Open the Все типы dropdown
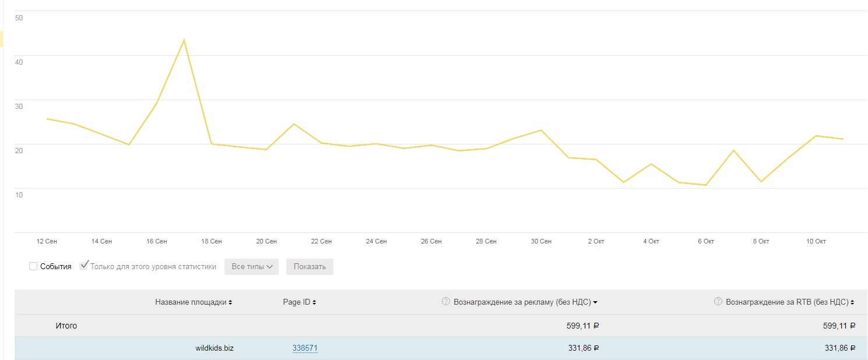 [x=252, y=267]
